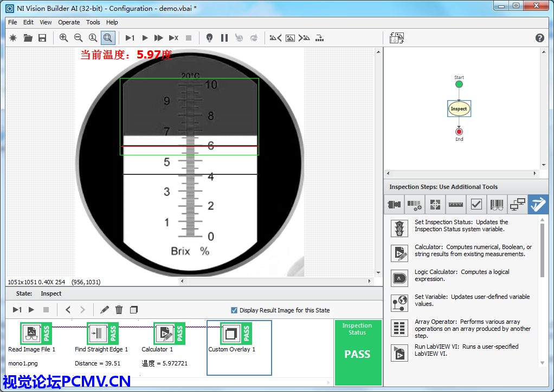Pause the inspection from the main toolbar
The height and width of the screenshot is (392, 554).
pos(224,38)
